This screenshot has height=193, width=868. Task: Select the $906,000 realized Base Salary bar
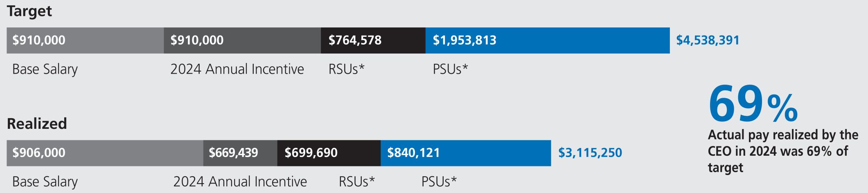click(105, 153)
